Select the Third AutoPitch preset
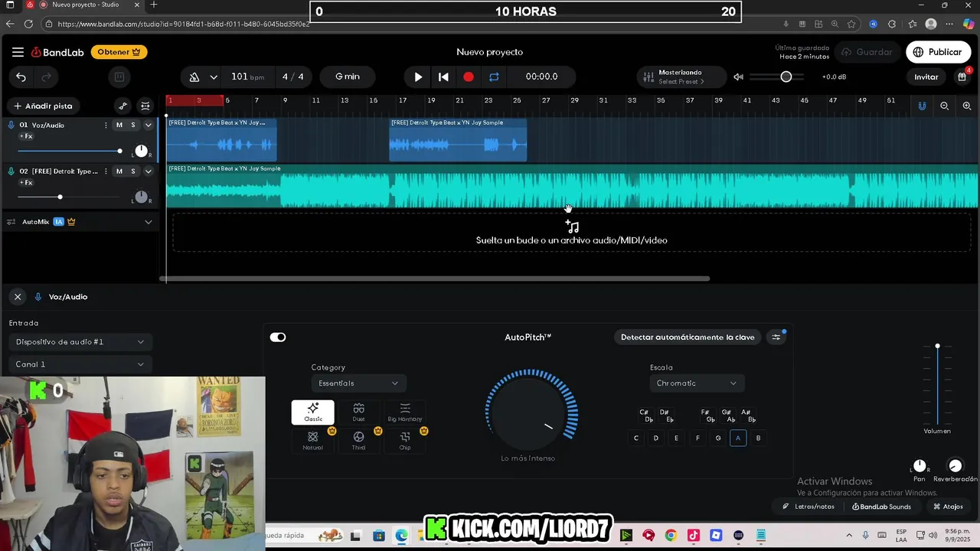The width and height of the screenshot is (980, 551). [x=359, y=440]
